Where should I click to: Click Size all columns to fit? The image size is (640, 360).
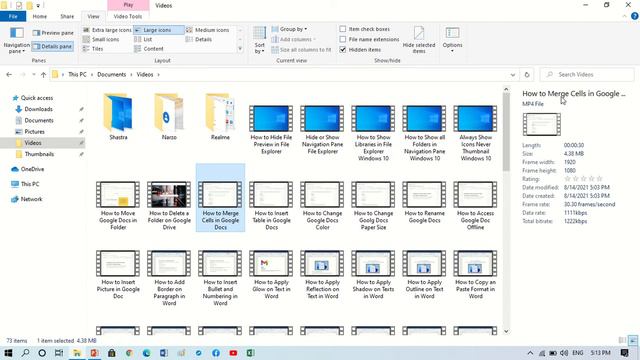301,49
